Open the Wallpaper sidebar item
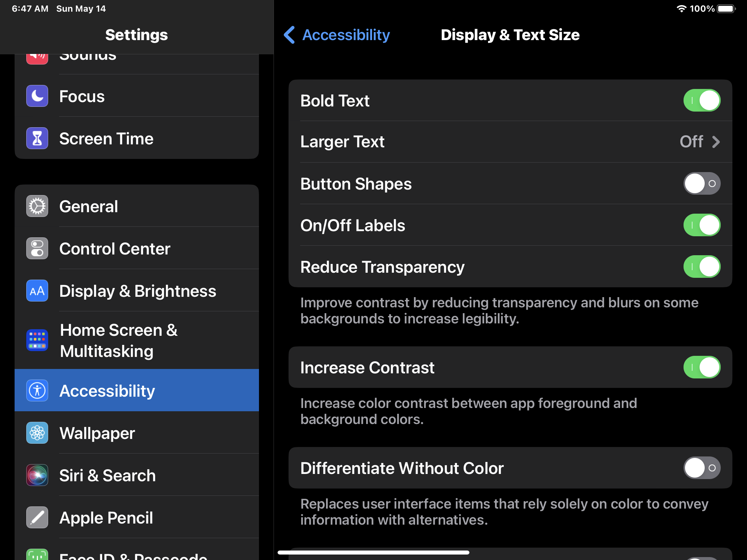 coord(137,433)
